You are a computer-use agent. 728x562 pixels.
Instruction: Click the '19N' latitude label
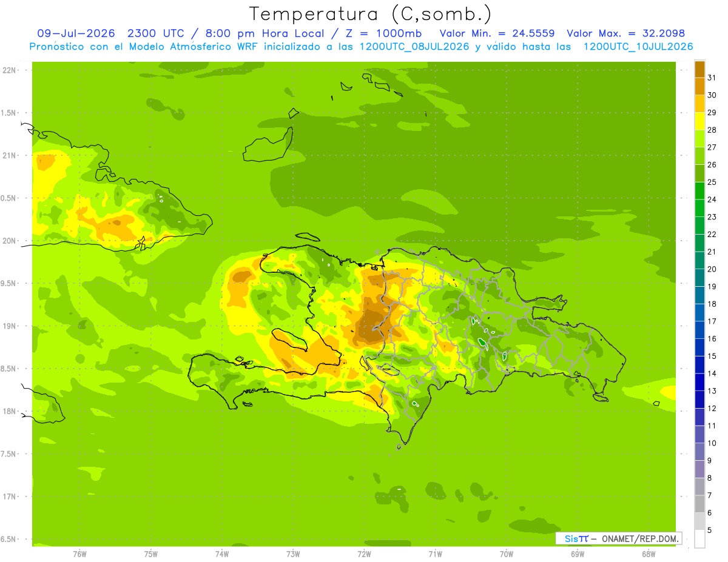pyautogui.click(x=8, y=326)
